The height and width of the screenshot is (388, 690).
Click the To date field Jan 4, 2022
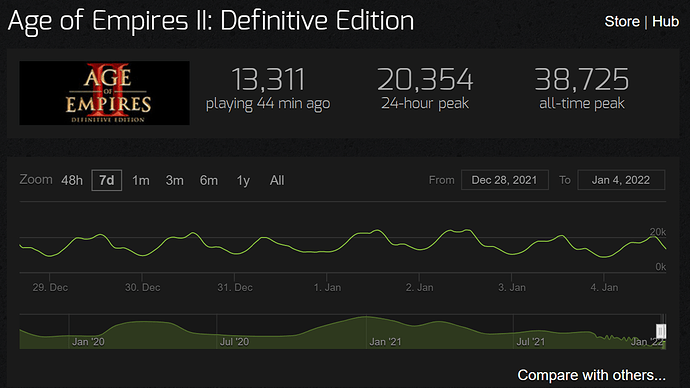(621, 180)
